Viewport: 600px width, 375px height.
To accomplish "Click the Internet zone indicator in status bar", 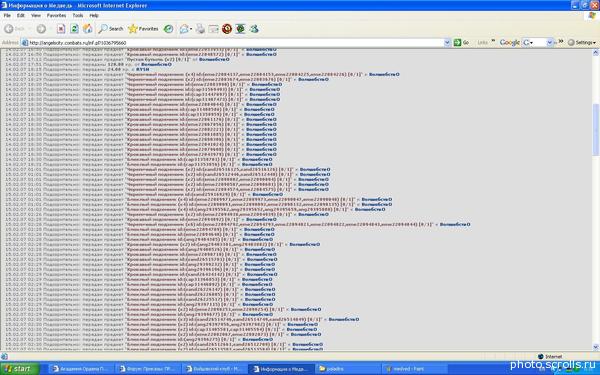I will click(x=550, y=356).
